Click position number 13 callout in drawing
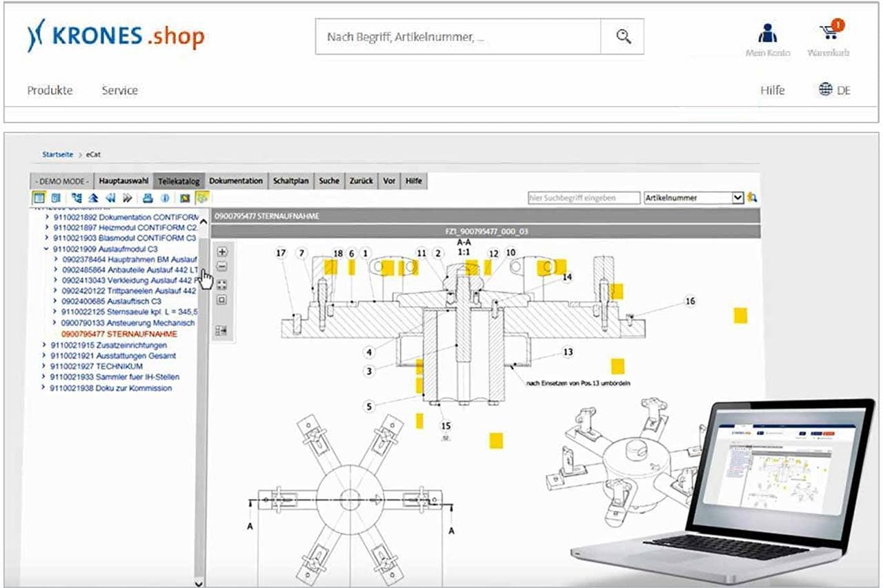Screen dimensions: 883x588 tap(568, 352)
